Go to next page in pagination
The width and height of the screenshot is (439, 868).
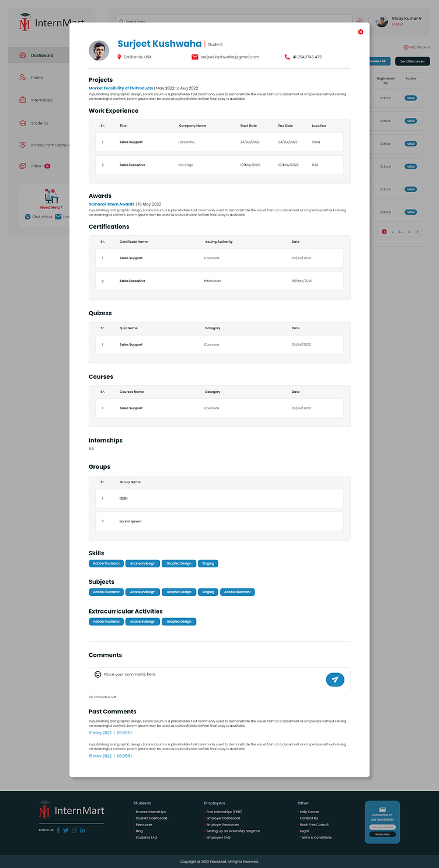[417, 232]
